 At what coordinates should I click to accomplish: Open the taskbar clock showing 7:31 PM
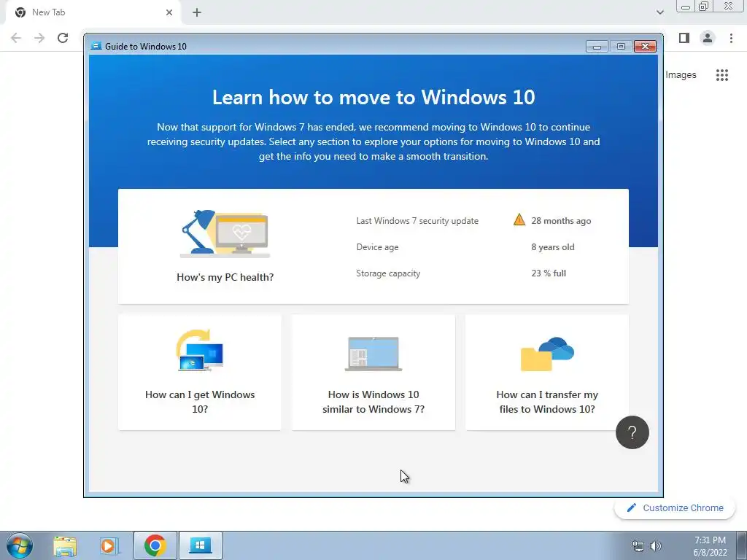tap(710, 546)
